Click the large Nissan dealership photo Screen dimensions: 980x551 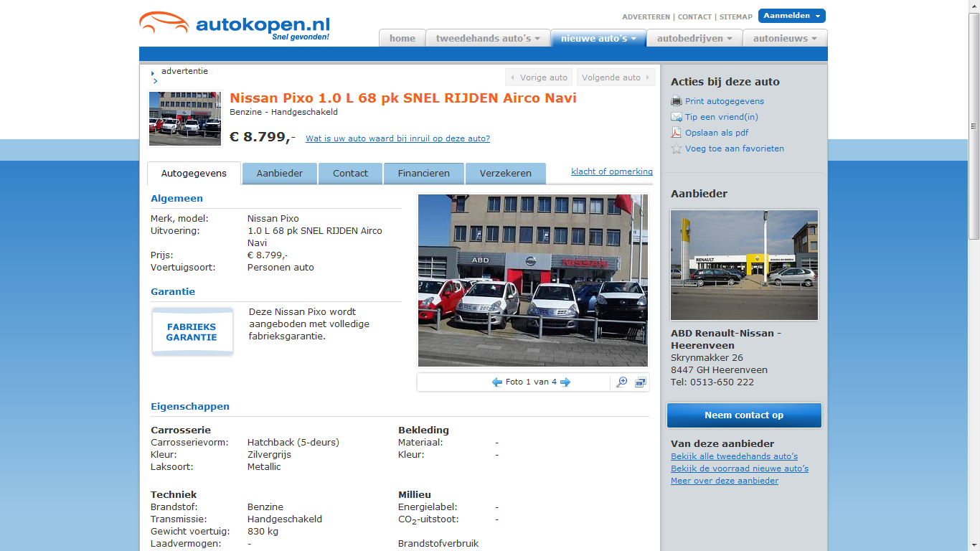coord(533,281)
